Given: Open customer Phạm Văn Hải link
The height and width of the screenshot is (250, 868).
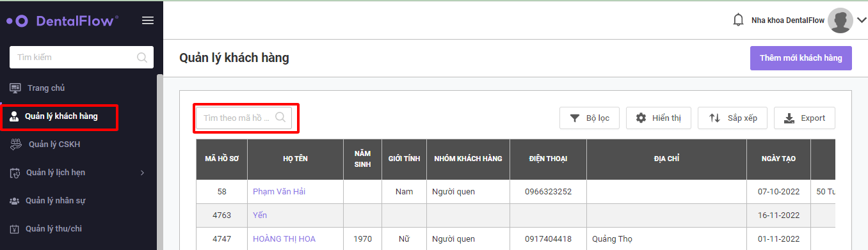Looking at the screenshot, I should pos(278,191).
